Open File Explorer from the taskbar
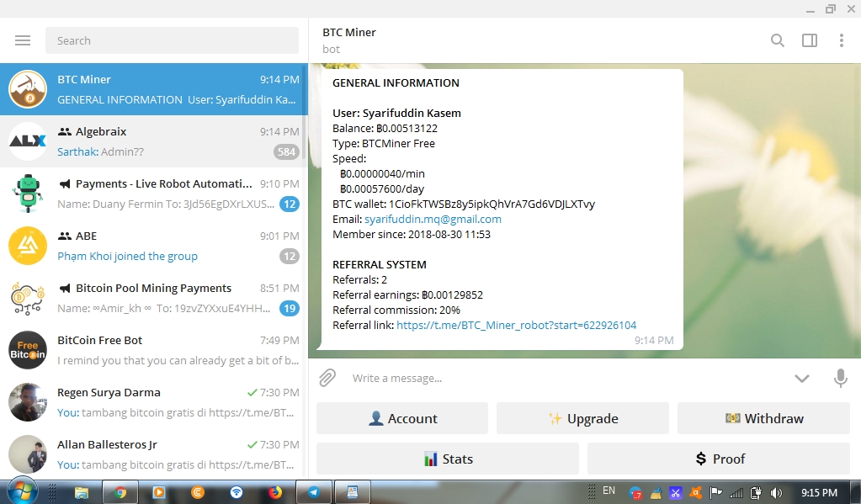Image resolution: width=861 pixels, height=504 pixels. point(82,492)
